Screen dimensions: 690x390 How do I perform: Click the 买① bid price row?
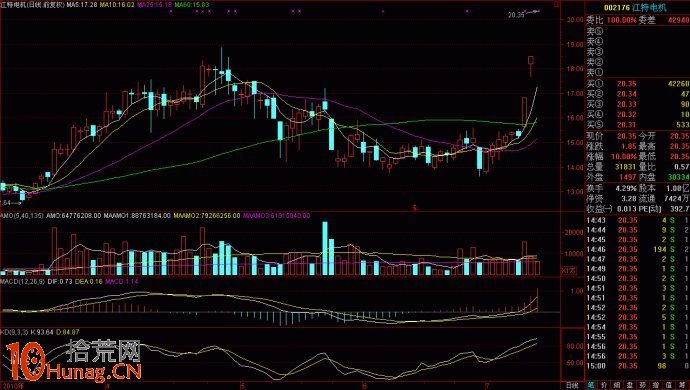click(638, 84)
